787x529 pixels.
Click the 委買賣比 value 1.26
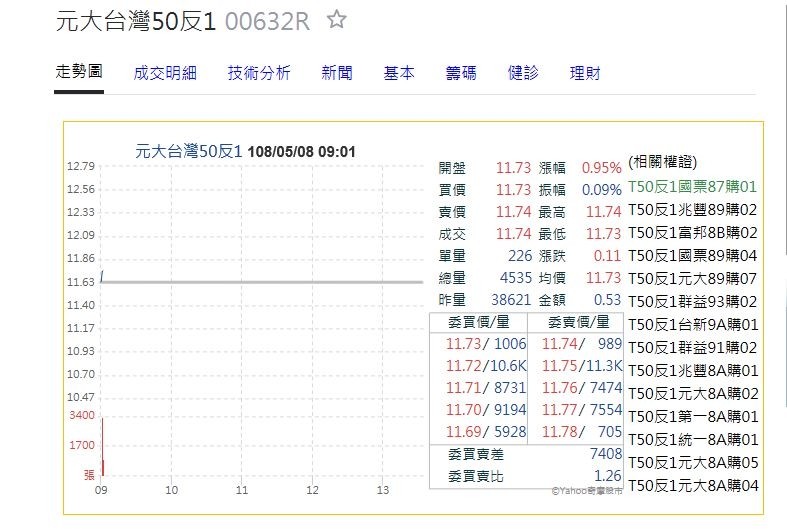[608, 476]
